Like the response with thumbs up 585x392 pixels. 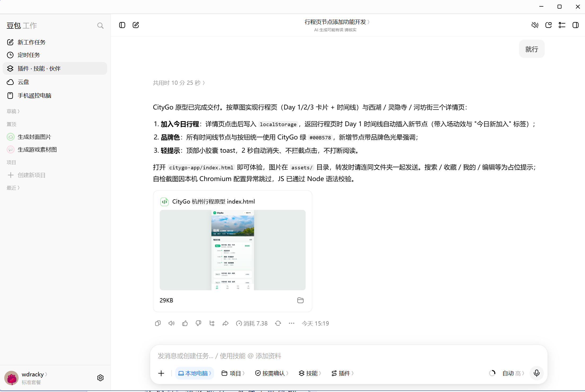[x=185, y=323]
